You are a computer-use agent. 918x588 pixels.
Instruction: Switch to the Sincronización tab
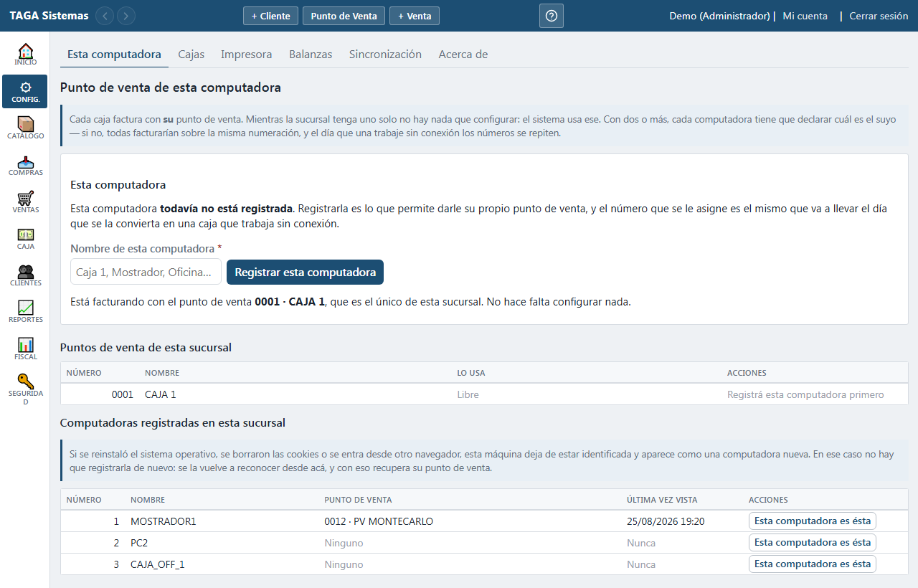(x=385, y=54)
